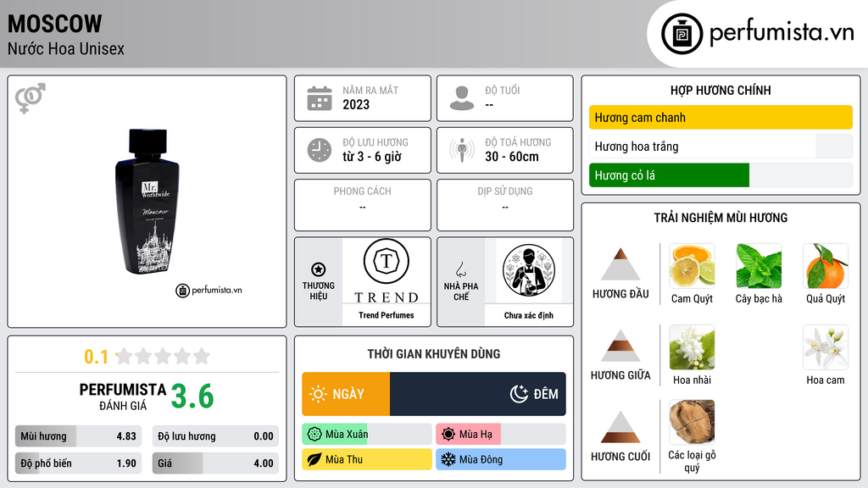Click the Giá 4.00 rating bar

point(215,463)
